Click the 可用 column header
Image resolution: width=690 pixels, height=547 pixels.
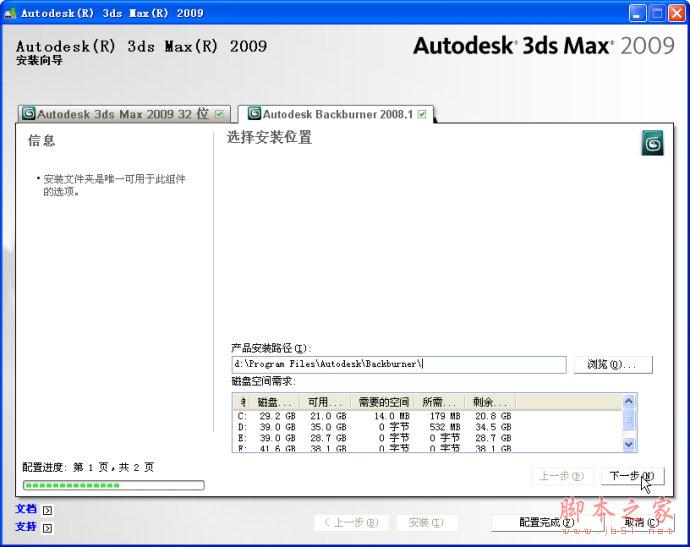pyautogui.click(x=325, y=402)
